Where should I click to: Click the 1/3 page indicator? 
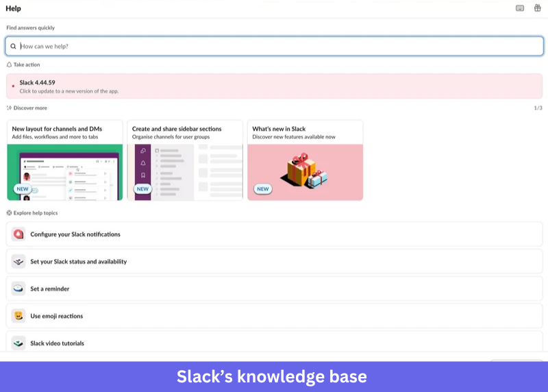pyautogui.click(x=538, y=108)
